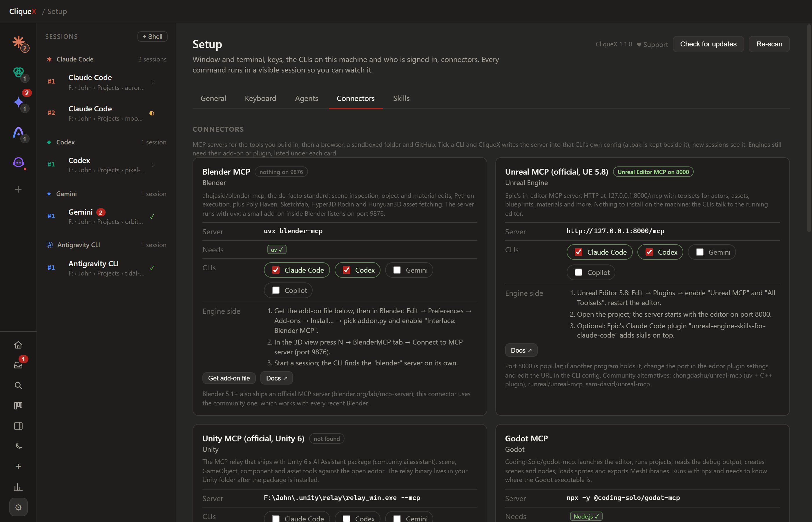The image size is (812, 522).
Task: Click the green checkmark on Antigravity CLI session
Action: (152, 268)
